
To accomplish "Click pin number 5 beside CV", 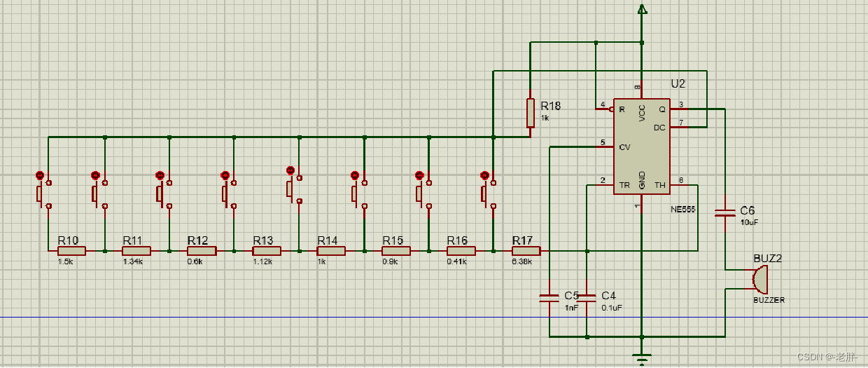I will (603, 143).
